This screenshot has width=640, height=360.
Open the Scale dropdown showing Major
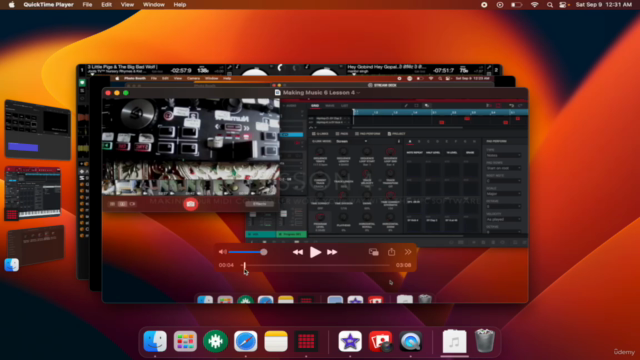pos(504,194)
